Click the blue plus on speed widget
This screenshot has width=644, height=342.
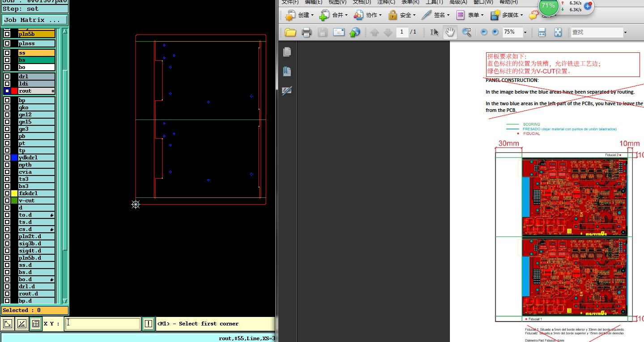pos(588,6)
